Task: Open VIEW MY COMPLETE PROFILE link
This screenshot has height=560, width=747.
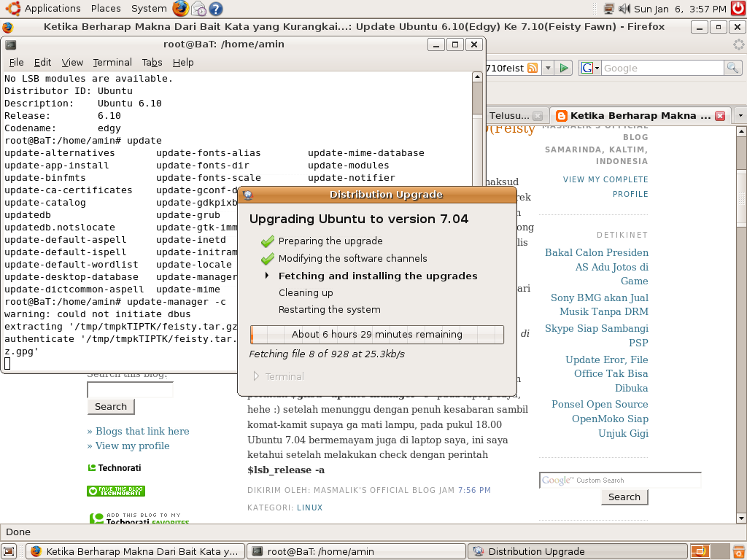Action: (x=605, y=187)
